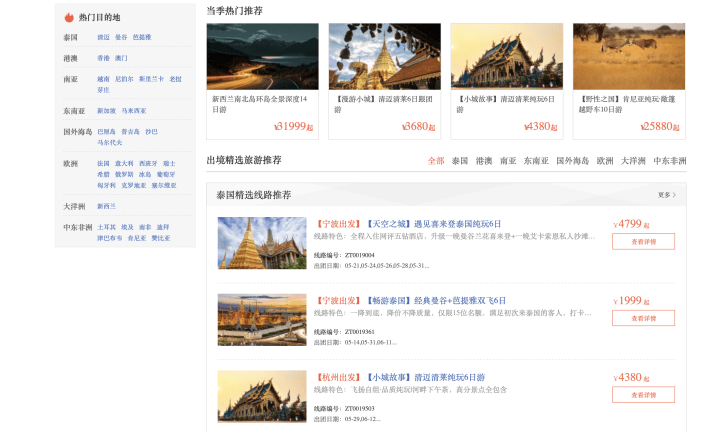Viewport: 720px width, 432px height.
Task: Choose 新加坡 in the 东南亚 row
Action: coord(106,111)
